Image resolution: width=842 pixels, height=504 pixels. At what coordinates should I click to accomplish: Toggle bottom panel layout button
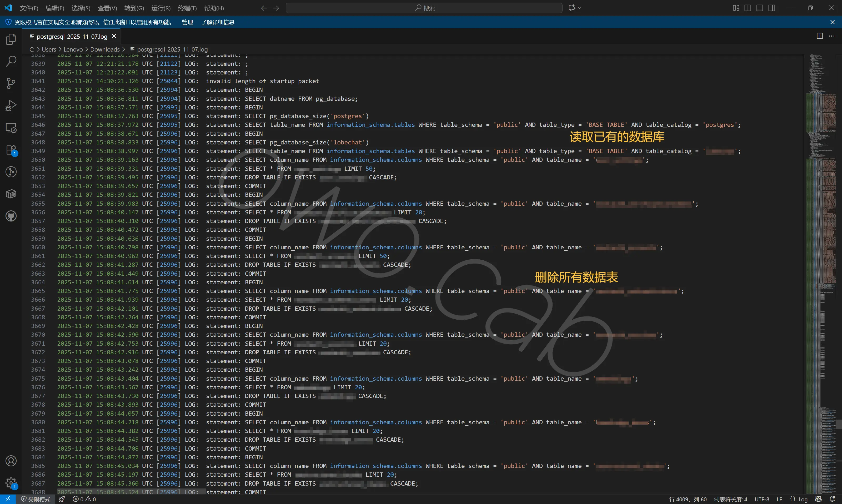760,8
